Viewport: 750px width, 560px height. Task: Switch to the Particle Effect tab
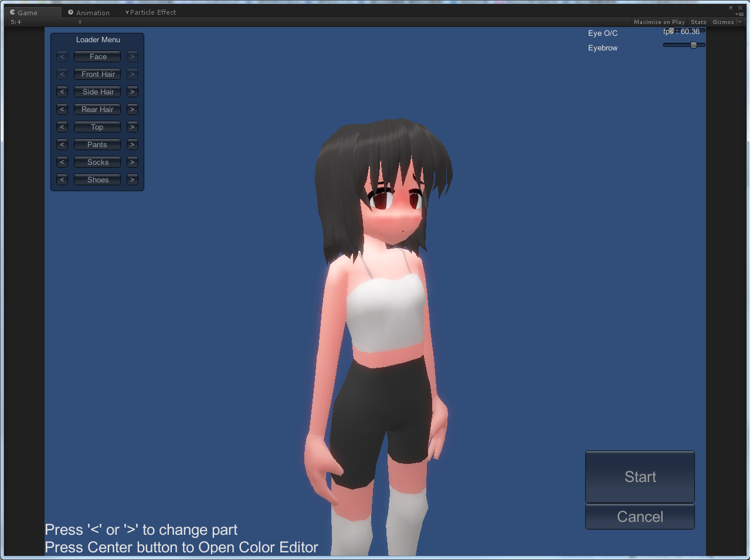pos(151,12)
